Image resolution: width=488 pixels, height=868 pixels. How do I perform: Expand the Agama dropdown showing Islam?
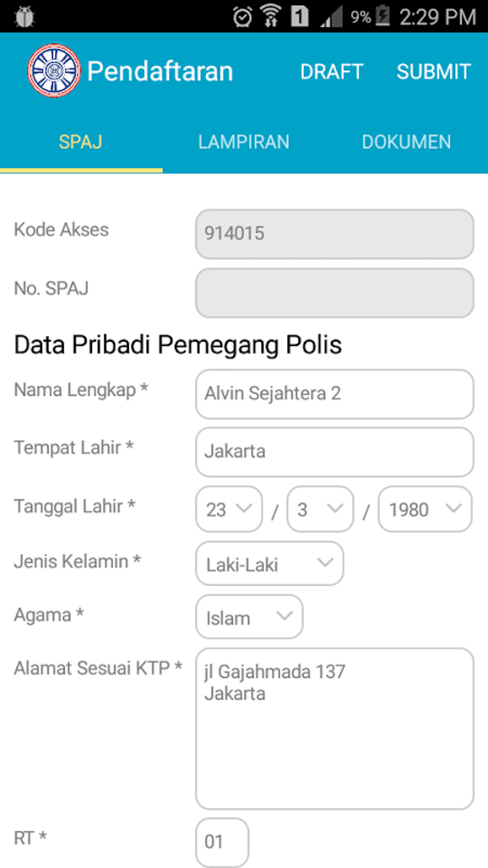249,617
